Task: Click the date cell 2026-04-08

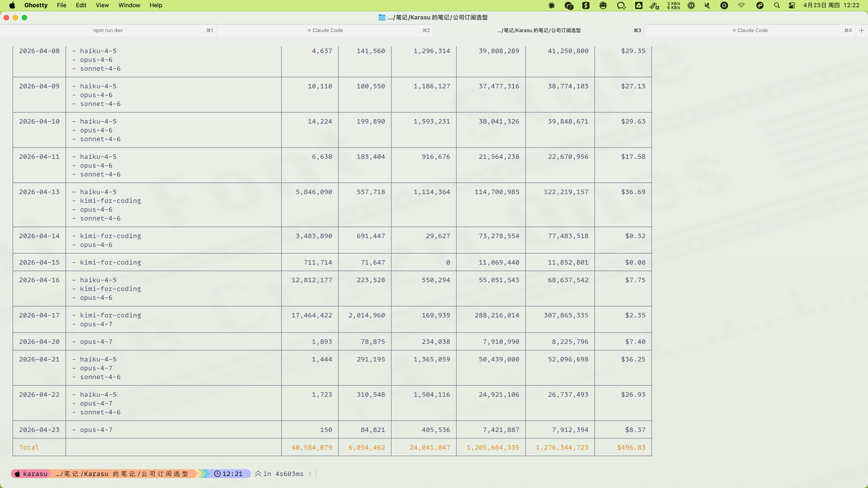Action: [39, 51]
